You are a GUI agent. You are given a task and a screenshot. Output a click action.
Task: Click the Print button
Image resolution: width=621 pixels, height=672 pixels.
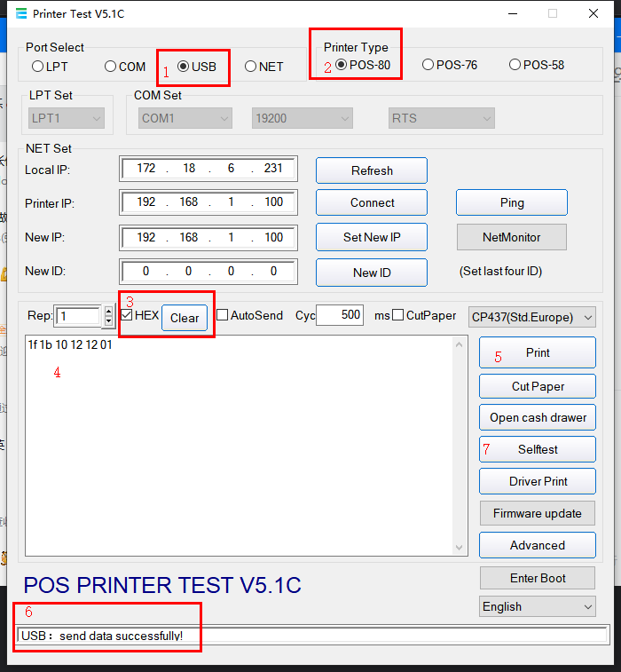538,352
